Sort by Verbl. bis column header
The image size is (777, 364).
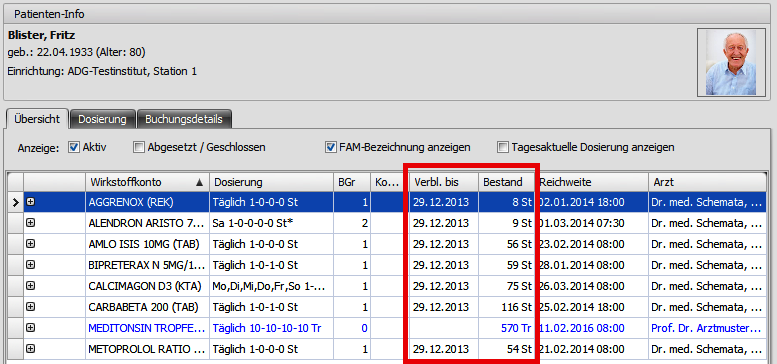click(444, 182)
